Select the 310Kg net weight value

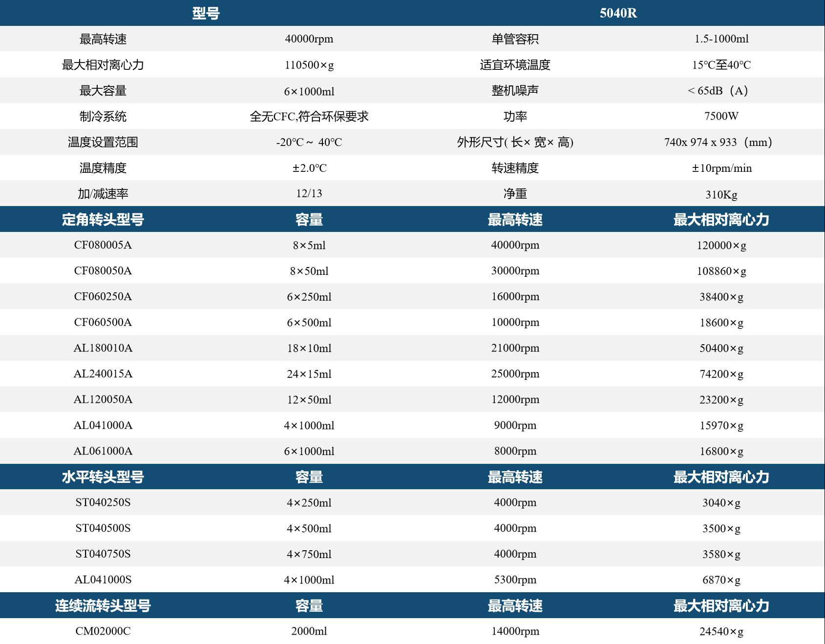pyautogui.click(x=721, y=194)
